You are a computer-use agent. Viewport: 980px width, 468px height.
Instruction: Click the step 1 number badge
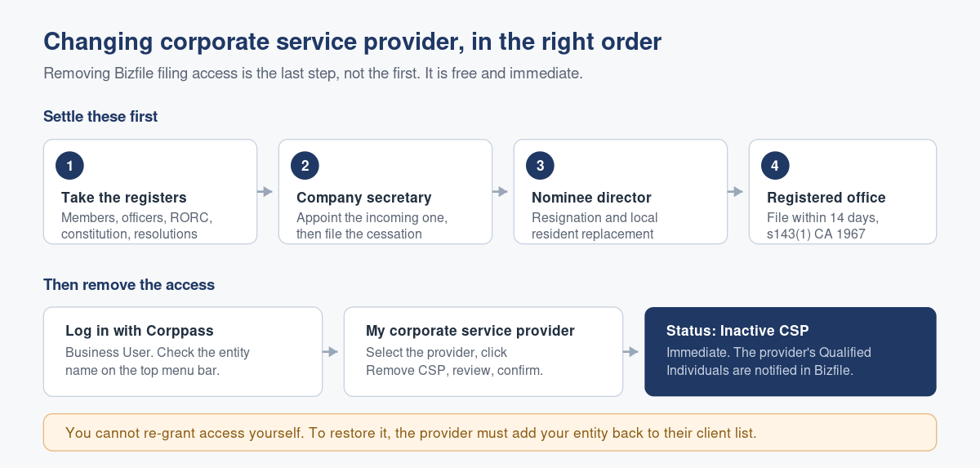pyautogui.click(x=69, y=166)
